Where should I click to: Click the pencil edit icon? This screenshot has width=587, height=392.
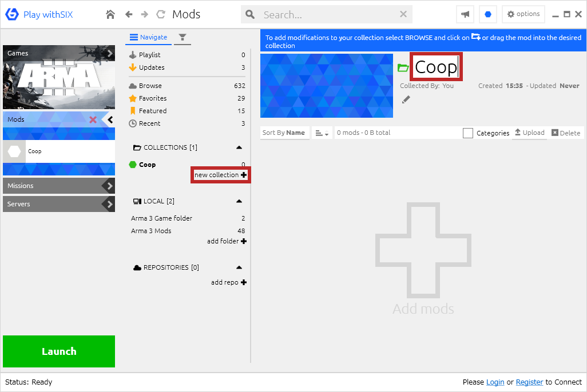pyautogui.click(x=406, y=99)
